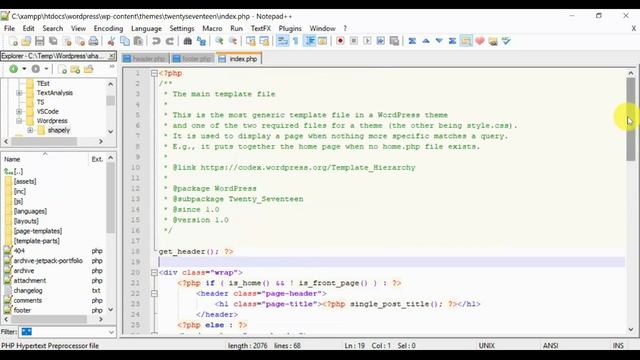Click the Save Recorded Macro icon
This screenshot has height=360, width=640.
pyautogui.click(x=394, y=41)
